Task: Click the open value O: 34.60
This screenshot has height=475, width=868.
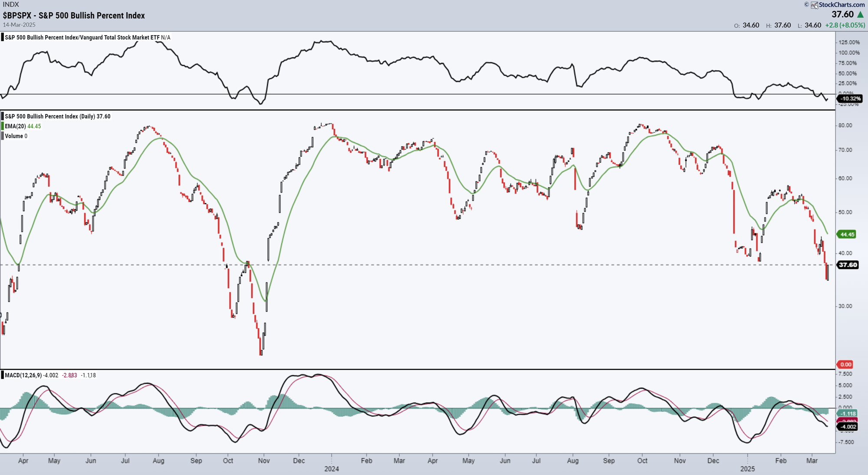Action: click(746, 25)
